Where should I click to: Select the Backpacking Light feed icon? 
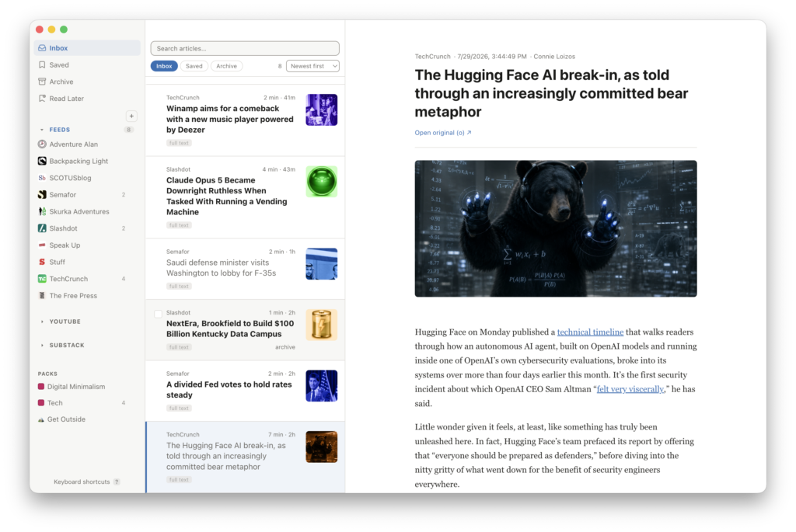(x=42, y=161)
